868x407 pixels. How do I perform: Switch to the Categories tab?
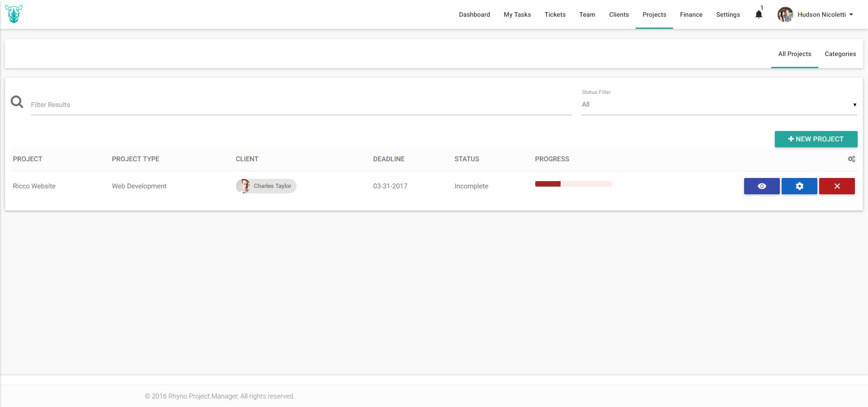tap(840, 54)
